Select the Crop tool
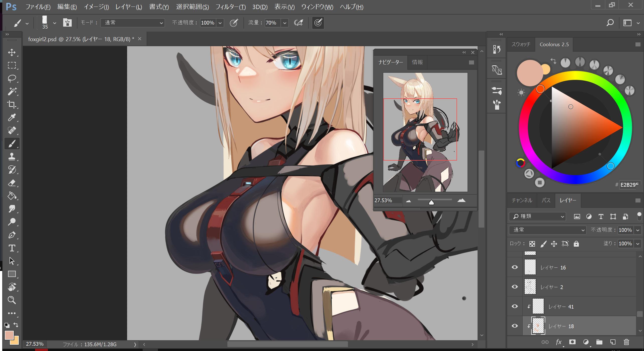The width and height of the screenshot is (644, 351). tap(12, 105)
